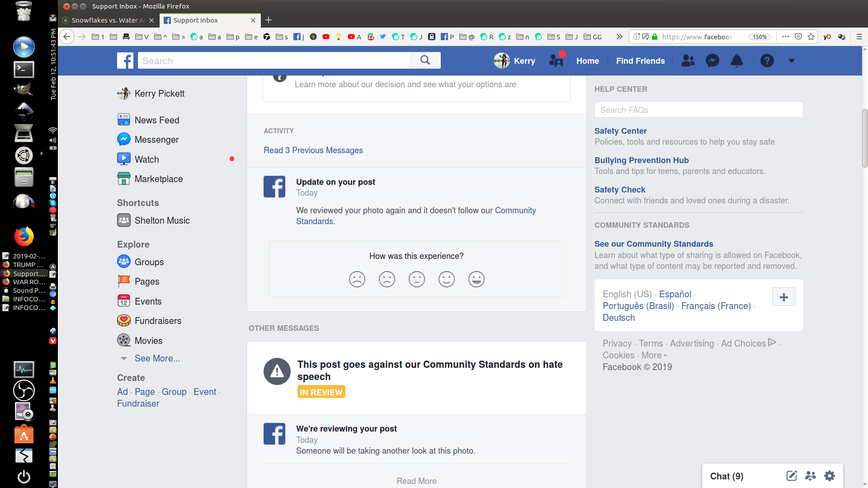This screenshot has width=868, height=488.
Task: Open Chat settings gear
Action: (x=830, y=476)
